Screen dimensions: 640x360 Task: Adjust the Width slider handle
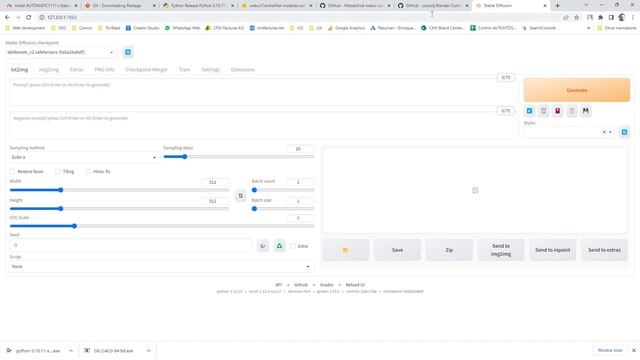coord(60,190)
